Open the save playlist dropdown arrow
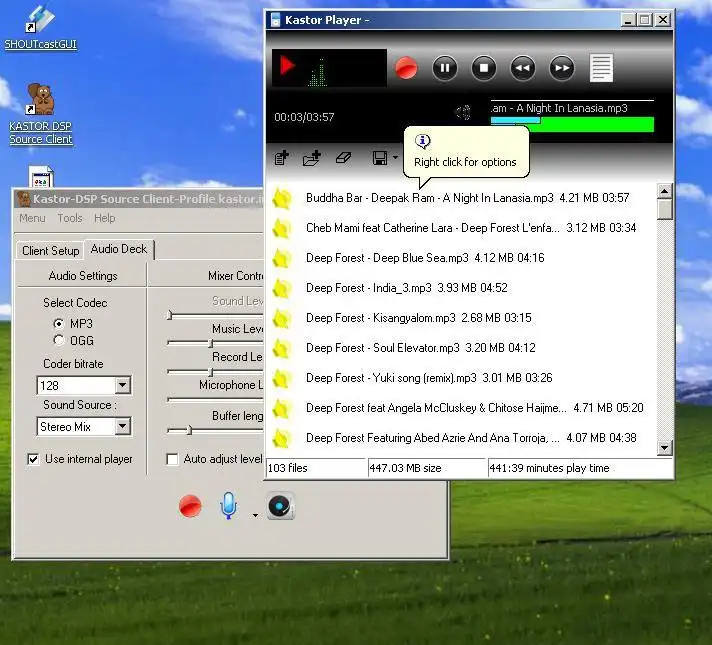 [x=395, y=158]
